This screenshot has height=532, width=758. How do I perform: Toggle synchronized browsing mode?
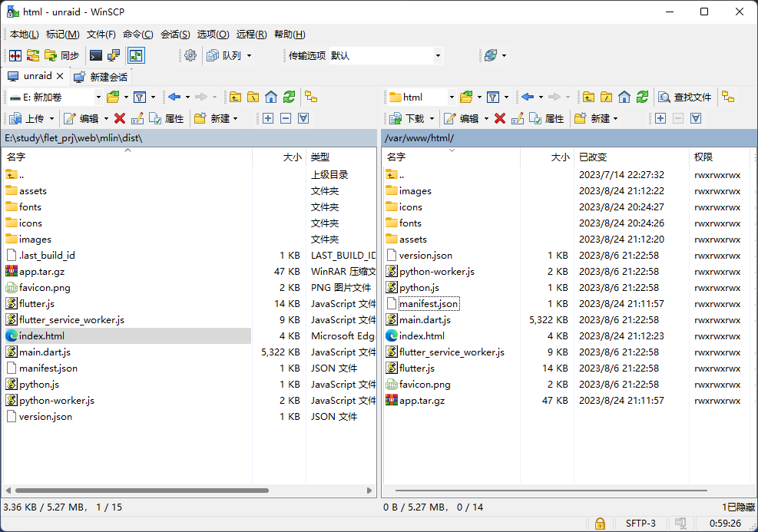point(136,55)
